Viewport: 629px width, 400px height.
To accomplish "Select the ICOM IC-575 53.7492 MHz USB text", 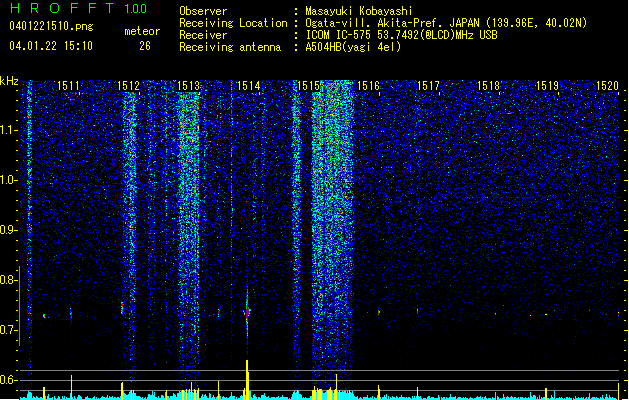I will tap(401, 35).
